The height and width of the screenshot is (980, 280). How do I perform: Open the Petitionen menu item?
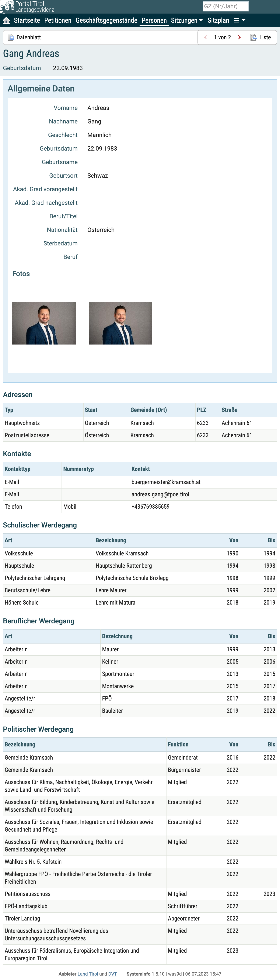click(x=58, y=21)
